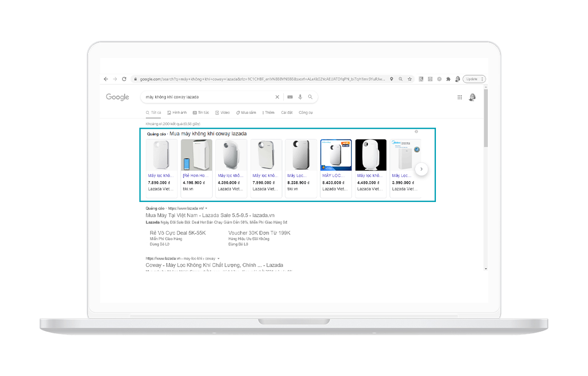Open dropdown arrow next to coway breadcrumb URL
Screen dimensions: 588x376
[x=219, y=258]
